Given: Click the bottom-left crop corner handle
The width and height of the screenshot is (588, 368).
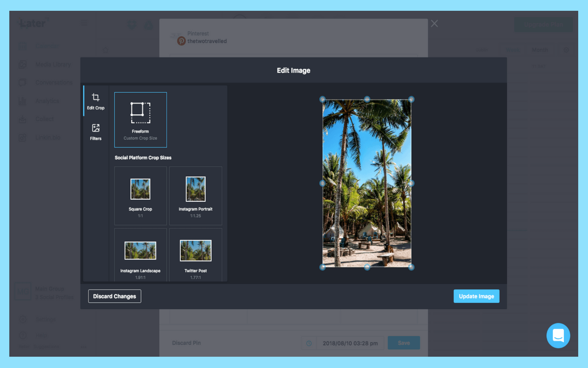Looking at the screenshot, I should [x=322, y=267].
